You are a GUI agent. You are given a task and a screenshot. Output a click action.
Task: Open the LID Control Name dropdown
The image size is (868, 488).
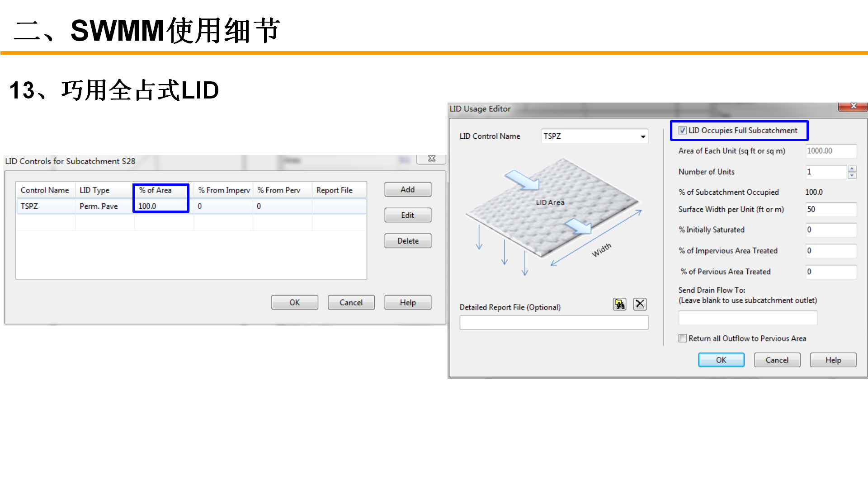(642, 136)
